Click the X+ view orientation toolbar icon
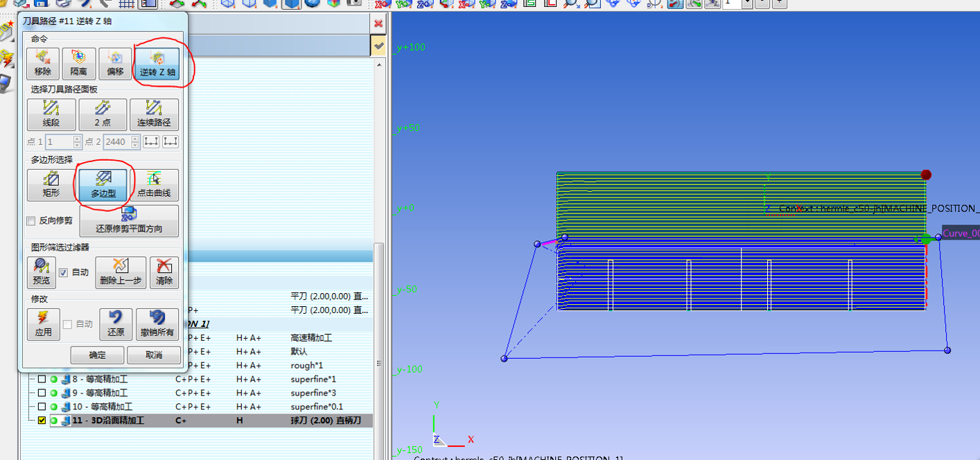980x460 pixels. coord(382,3)
